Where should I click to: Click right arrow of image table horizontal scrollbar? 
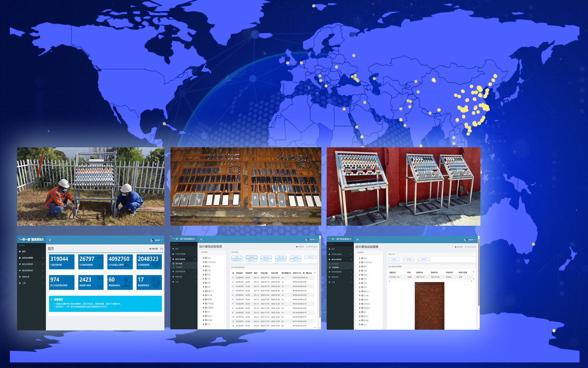(472, 281)
